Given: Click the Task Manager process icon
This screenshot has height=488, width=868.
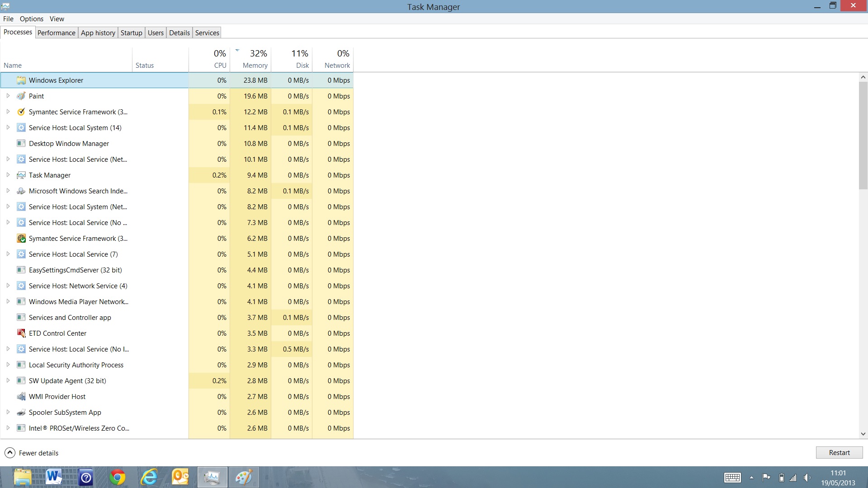Looking at the screenshot, I should pyautogui.click(x=21, y=175).
